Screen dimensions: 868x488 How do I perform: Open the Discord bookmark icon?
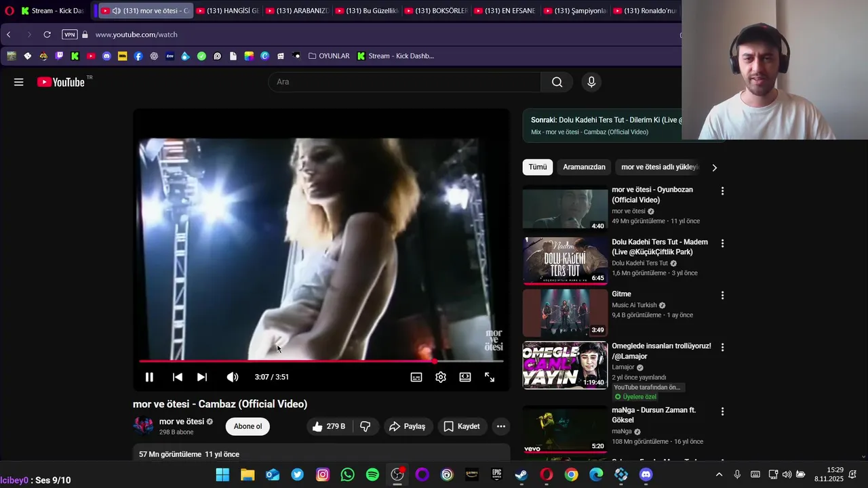106,56
